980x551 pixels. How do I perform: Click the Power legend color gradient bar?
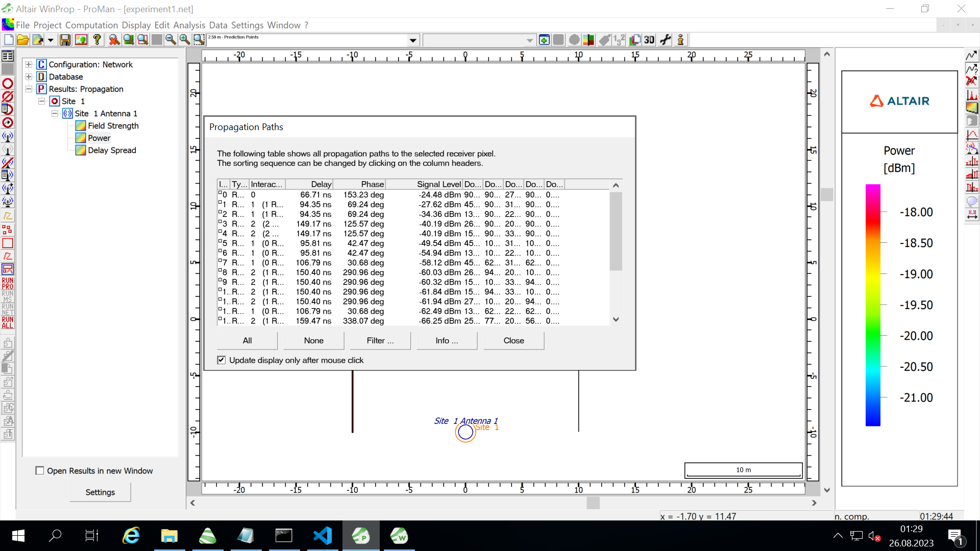tap(873, 305)
